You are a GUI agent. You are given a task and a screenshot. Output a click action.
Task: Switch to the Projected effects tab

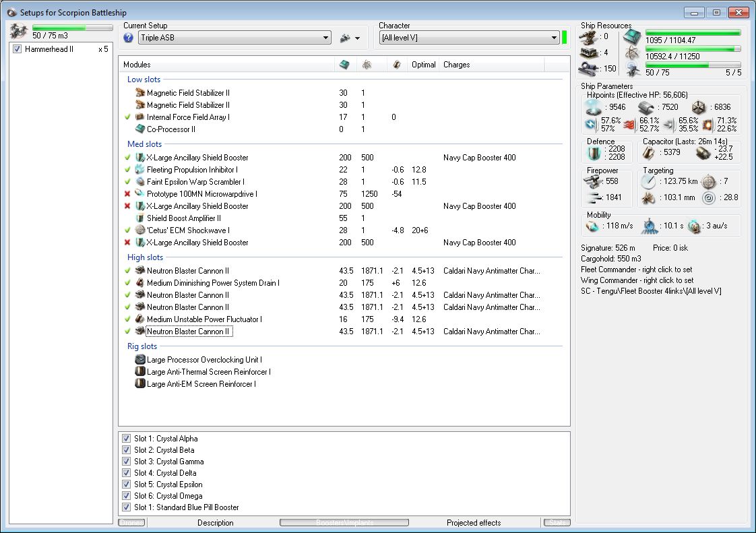click(x=474, y=522)
